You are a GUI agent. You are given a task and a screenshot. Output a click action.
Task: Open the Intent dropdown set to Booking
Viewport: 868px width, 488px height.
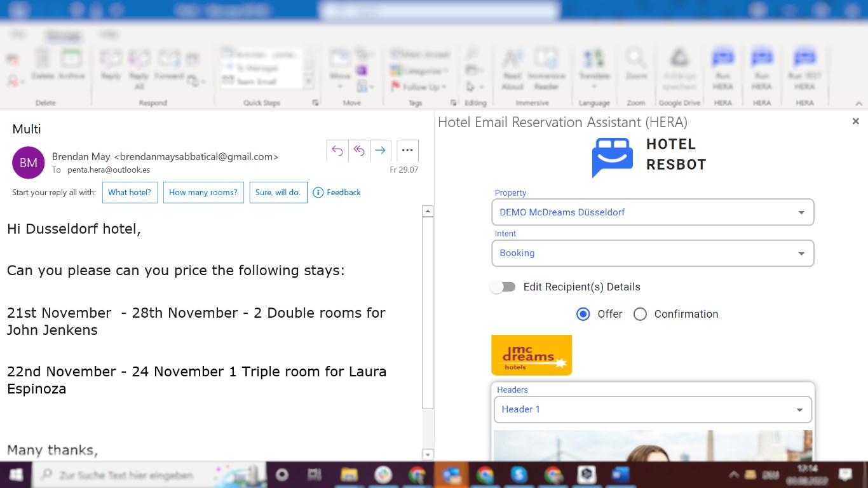click(x=653, y=253)
